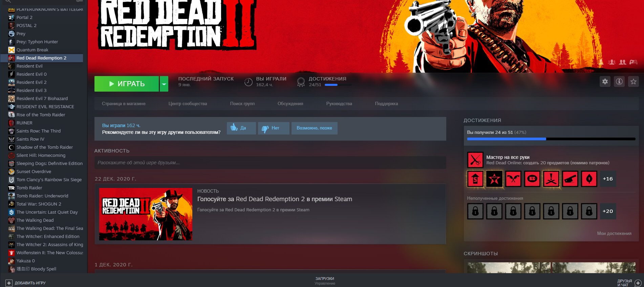Click the controller support icon on banner

[x=634, y=62]
